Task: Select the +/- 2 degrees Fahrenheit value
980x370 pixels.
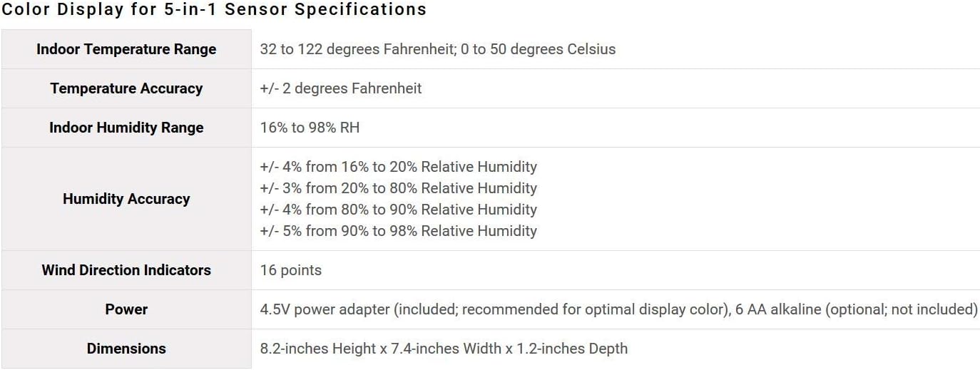Action: click(341, 88)
